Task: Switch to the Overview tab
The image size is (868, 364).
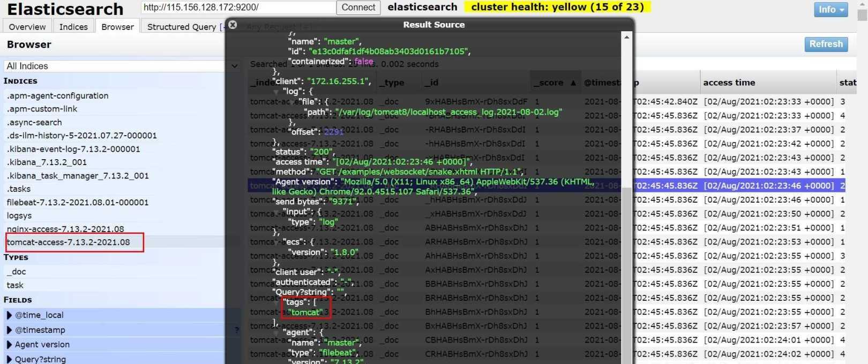Action: click(x=27, y=27)
